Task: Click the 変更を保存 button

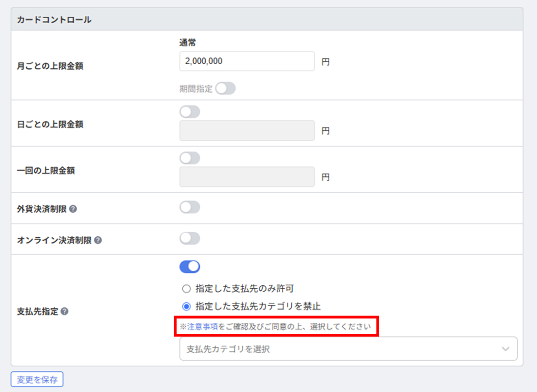Action: (37, 379)
